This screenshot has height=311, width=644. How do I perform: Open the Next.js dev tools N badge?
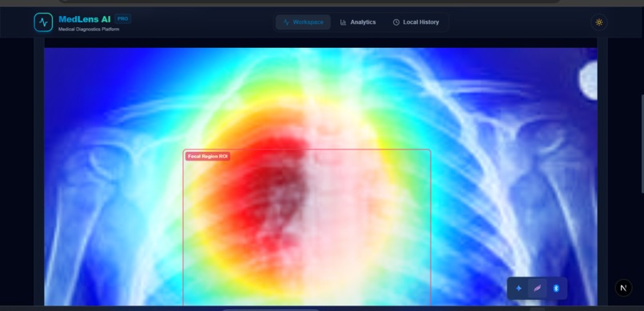pyautogui.click(x=623, y=288)
